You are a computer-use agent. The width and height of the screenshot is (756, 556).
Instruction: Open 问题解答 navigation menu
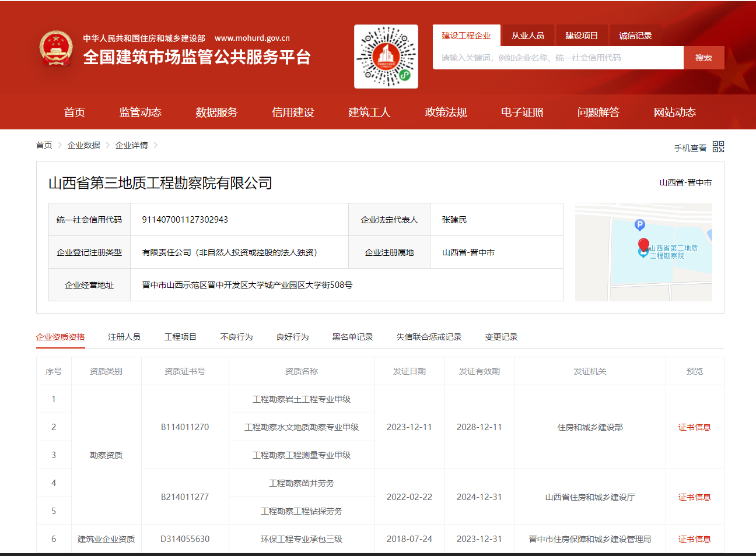pyautogui.click(x=598, y=112)
